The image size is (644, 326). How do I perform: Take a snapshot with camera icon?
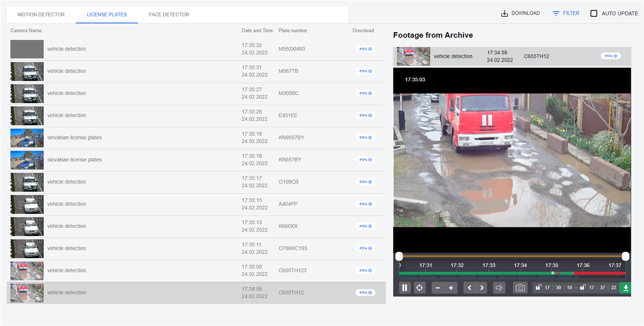point(520,288)
